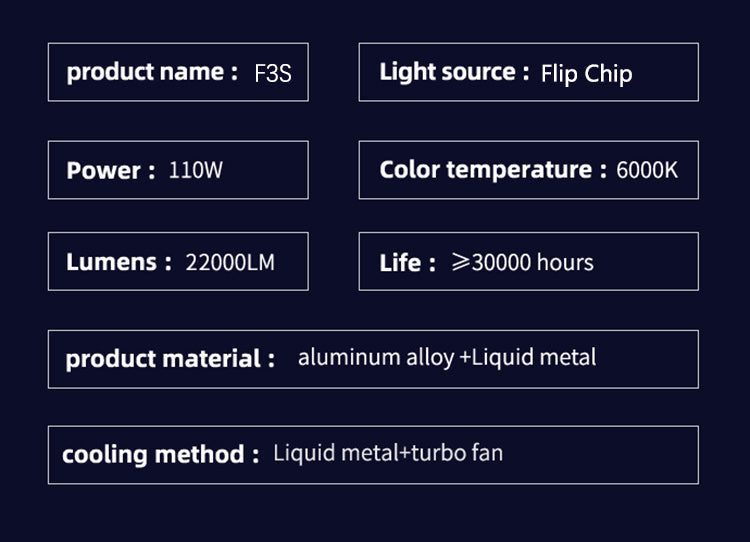Click the "Life :" label
This screenshot has width=750, height=542.
(x=407, y=263)
